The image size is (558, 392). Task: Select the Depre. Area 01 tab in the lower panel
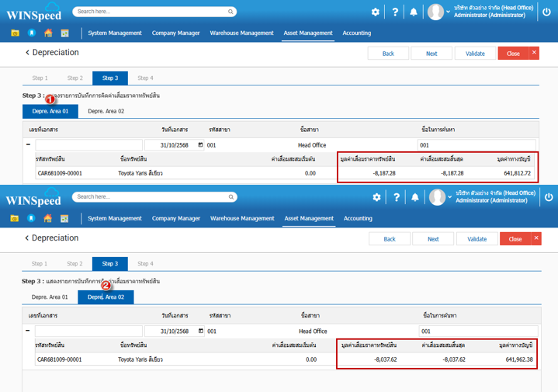coord(50,297)
